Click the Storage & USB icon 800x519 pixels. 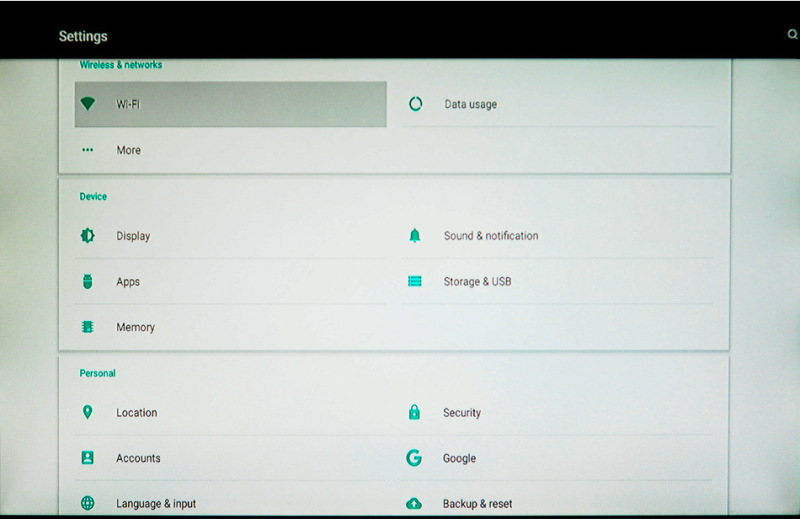(x=415, y=282)
